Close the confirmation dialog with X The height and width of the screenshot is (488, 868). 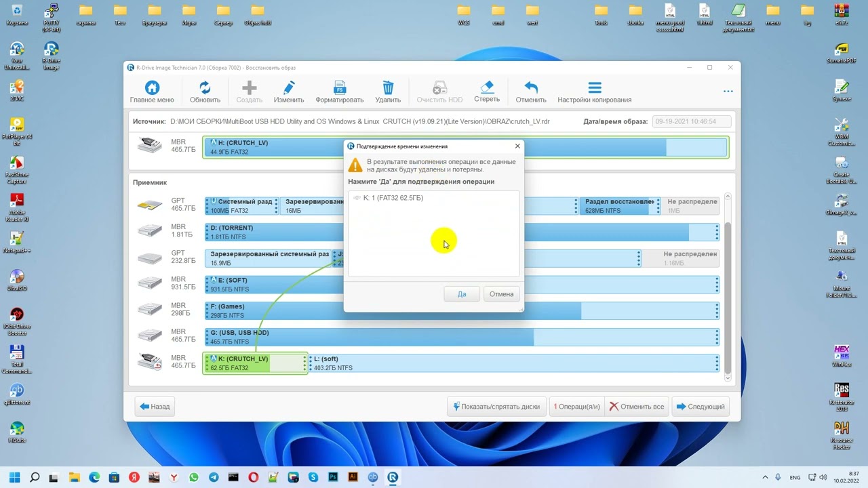click(517, 146)
